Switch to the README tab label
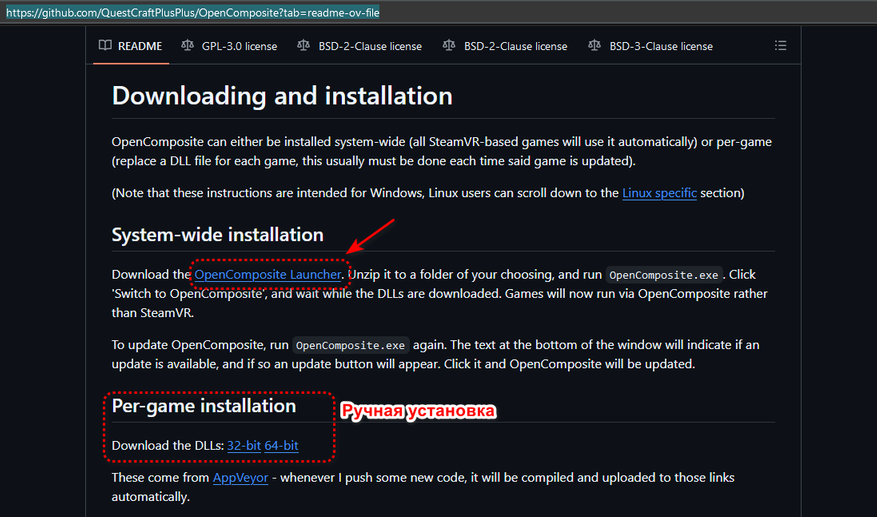 click(x=139, y=46)
